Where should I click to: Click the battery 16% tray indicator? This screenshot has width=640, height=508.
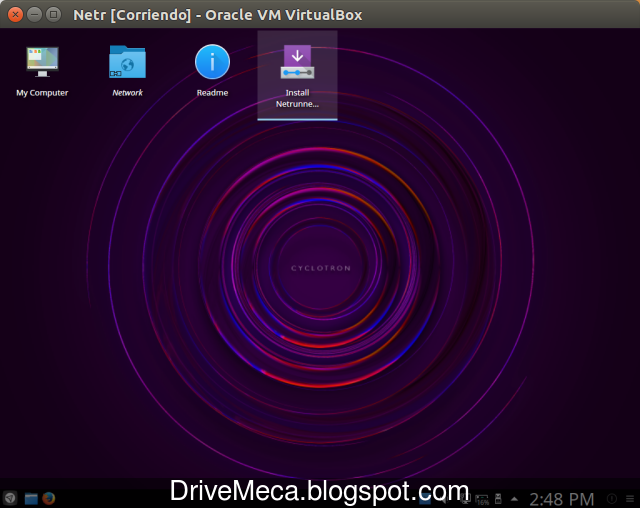point(482,499)
